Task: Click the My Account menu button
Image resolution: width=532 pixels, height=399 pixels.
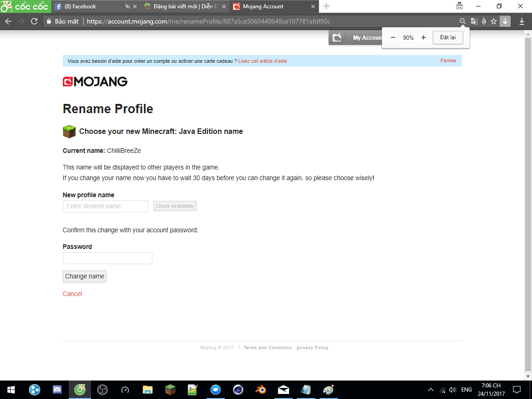Action: (x=364, y=38)
